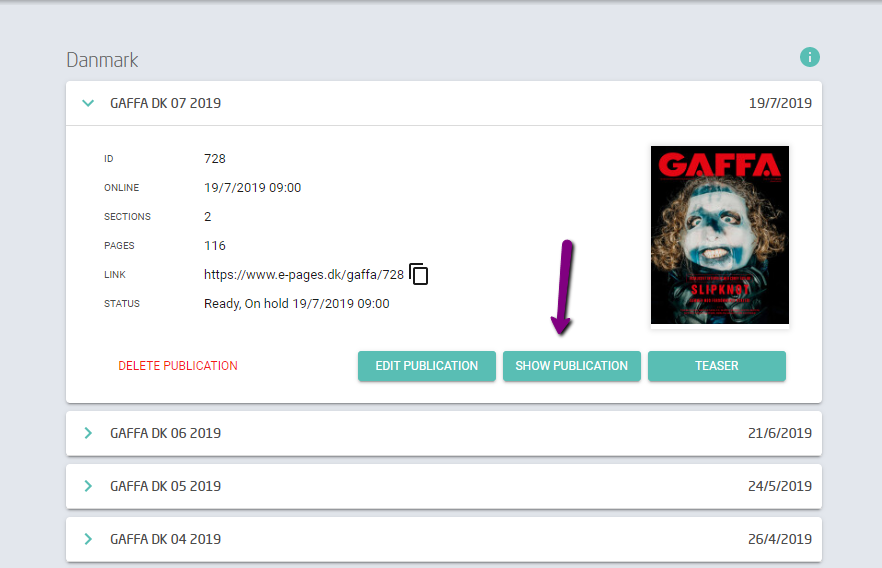Collapse the GAFFA DK 07 2019 panel
Viewport: 882px width, 568px height.
(x=88, y=103)
